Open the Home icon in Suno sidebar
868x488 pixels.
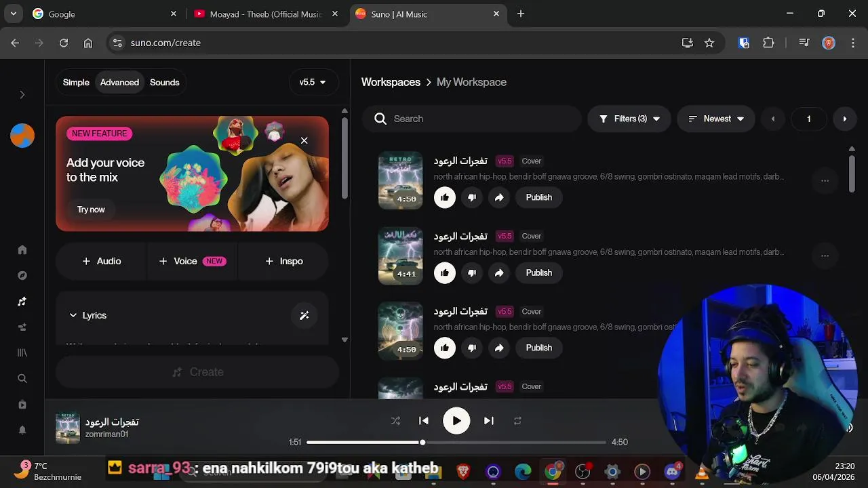22,250
